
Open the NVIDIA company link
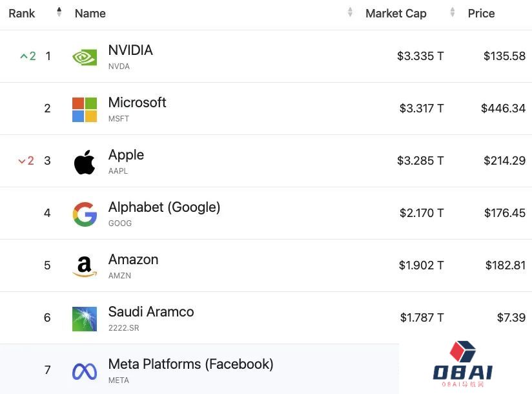[130, 50]
